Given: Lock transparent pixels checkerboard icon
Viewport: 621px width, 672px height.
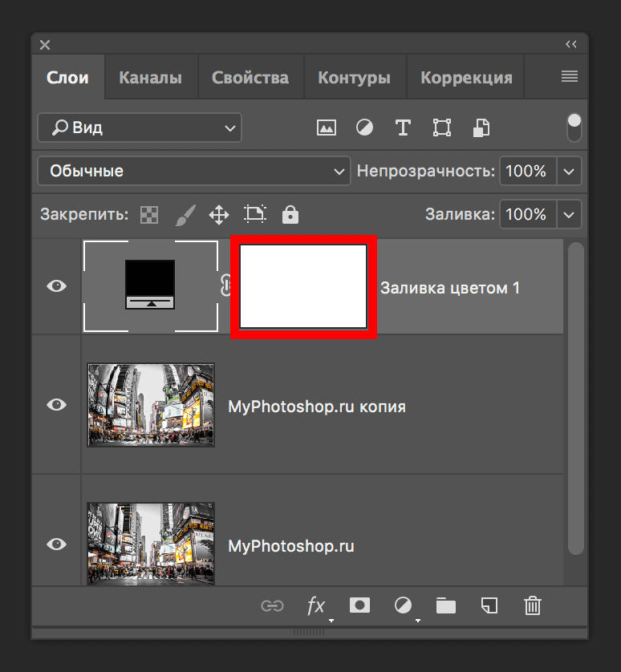Looking at the screenshot, I should click(149, 215).
